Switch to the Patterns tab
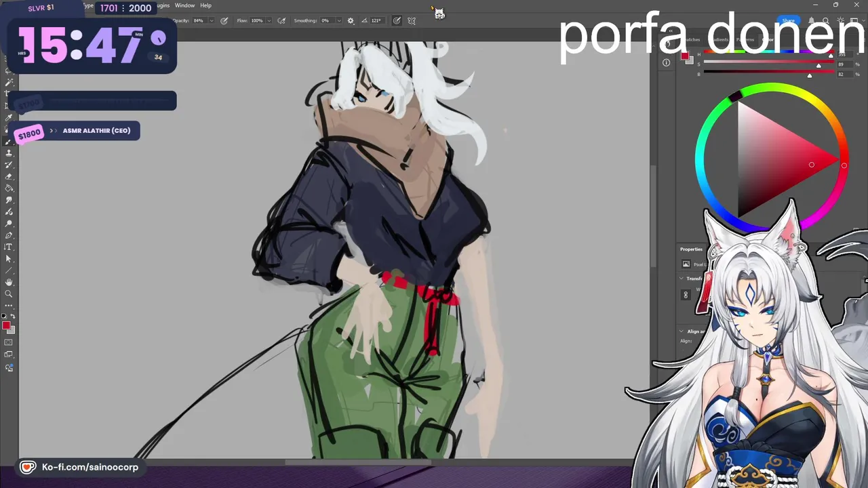The height and width of the screenshot is (488, 868). pyautogui.click(x=745, y=40)
